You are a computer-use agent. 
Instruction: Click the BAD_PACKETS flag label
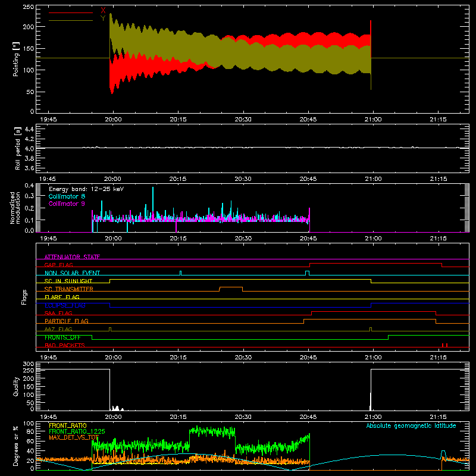point(65,345)
